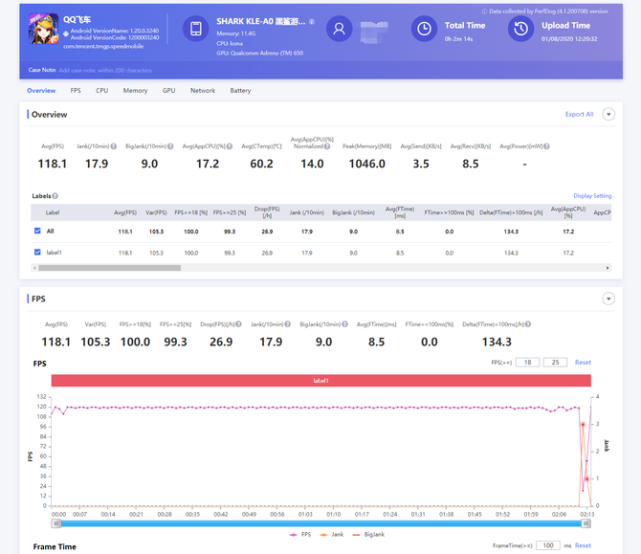This screenshot has height=554, width=641.
Task: Click the QQ Speed game app icon
Action: tap(43, 29)
